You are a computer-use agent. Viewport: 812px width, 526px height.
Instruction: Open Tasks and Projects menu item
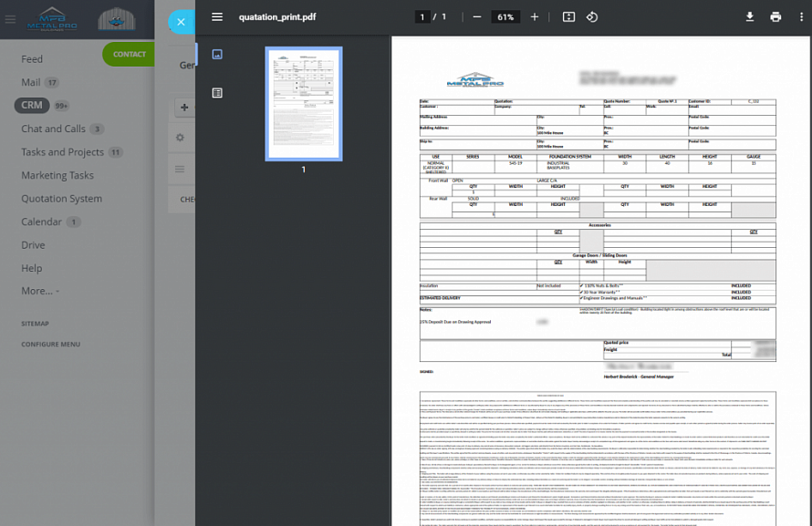pos(62,152)
